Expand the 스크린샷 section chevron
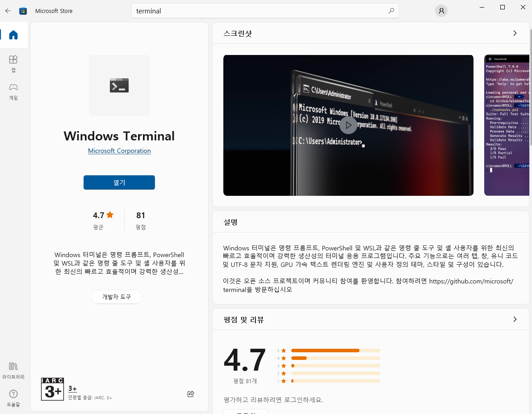 pos(515,33)
